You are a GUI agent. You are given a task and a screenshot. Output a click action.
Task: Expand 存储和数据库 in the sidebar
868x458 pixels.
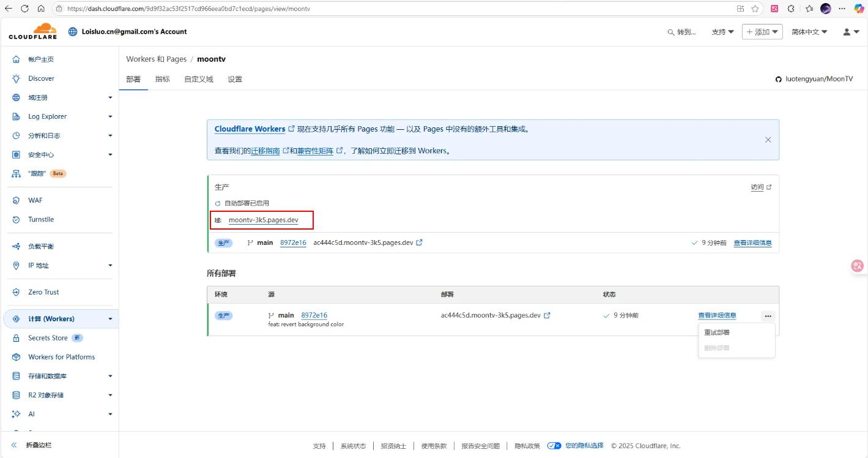click(x=110, y=376)
